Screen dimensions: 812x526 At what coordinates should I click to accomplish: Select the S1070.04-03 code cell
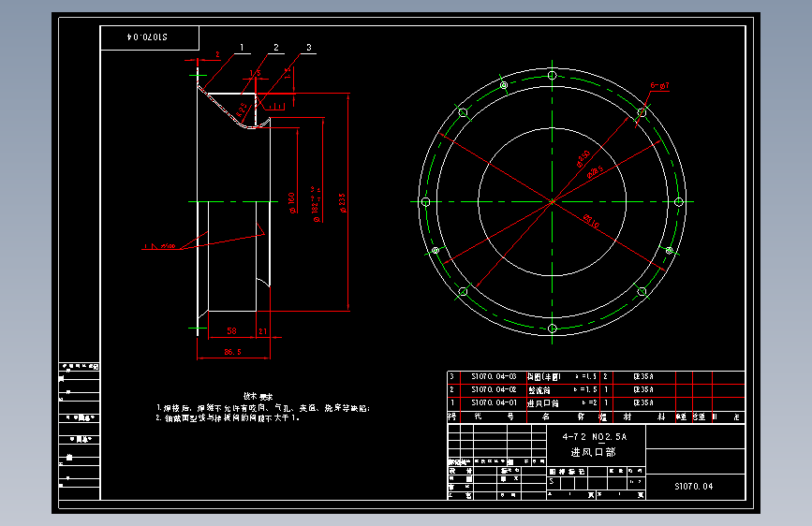(494, 376)
